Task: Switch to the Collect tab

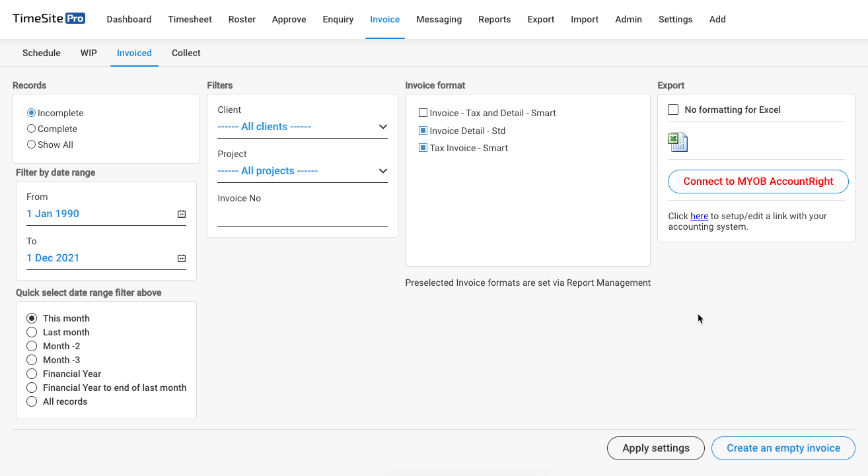Action: (186, 53)
